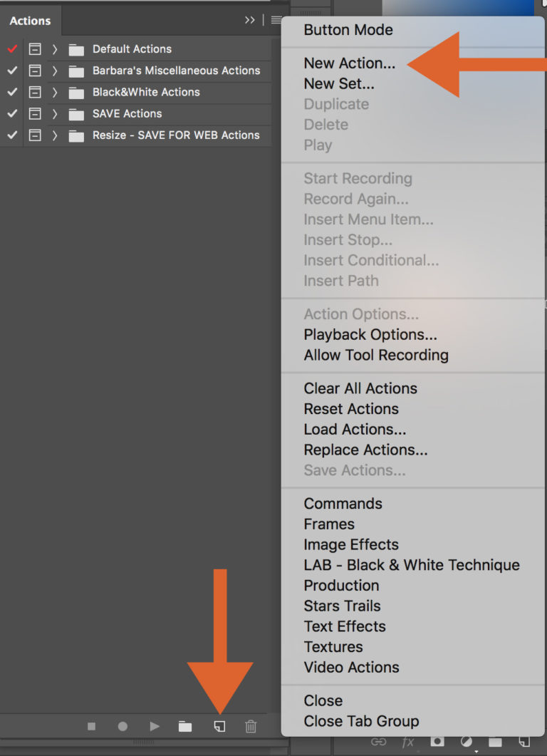The width and height of the screenshot is (547, 756).
Task: Click the Begin Recording icon
Action: coord(123,726)
